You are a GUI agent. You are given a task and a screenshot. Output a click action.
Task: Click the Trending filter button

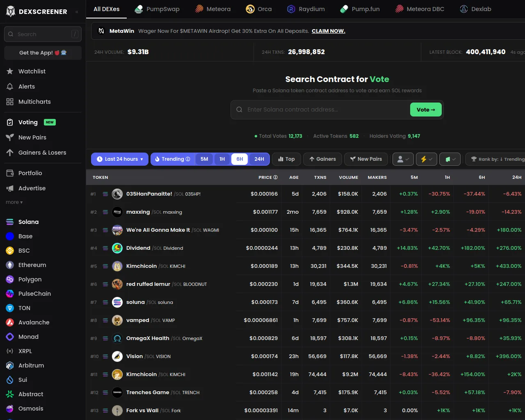tap(172, 159)
